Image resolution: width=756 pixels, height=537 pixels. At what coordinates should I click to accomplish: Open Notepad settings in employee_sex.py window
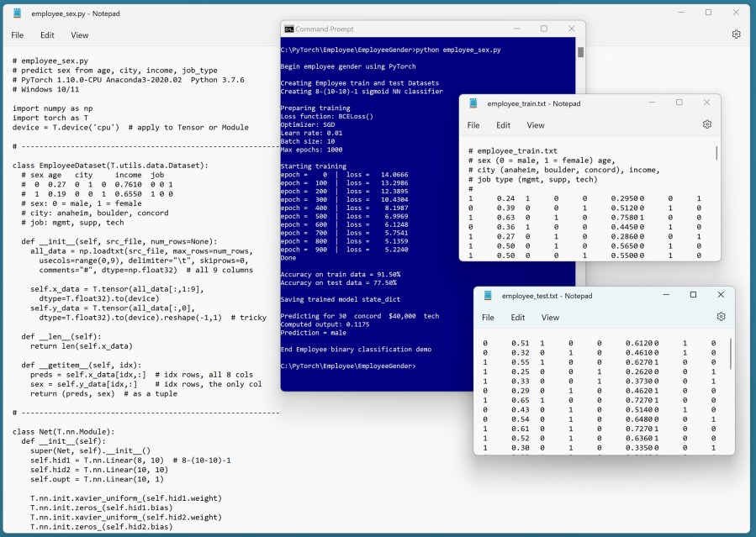point(737,33)
